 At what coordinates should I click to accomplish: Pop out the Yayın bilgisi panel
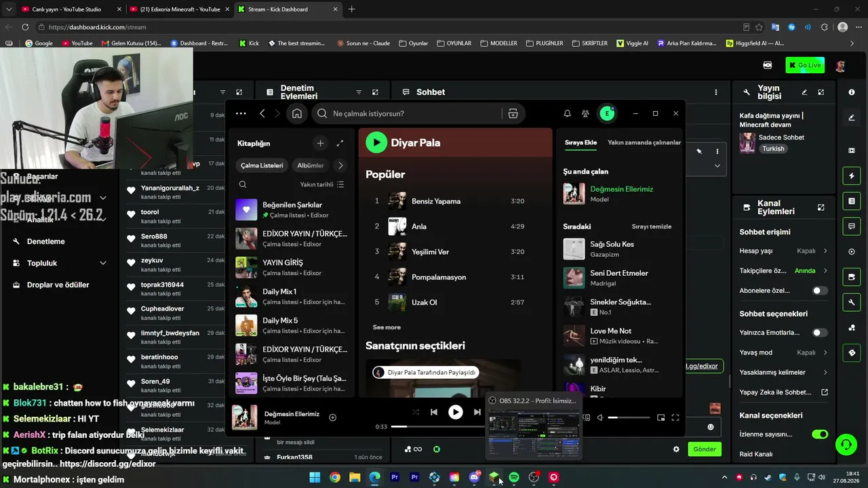[x=821, y=92]
